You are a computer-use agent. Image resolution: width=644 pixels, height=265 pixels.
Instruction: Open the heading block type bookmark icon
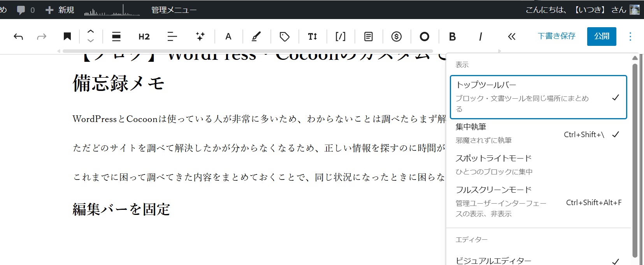click(67, 37)
